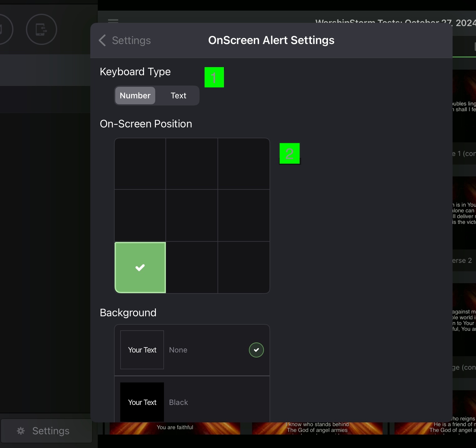476x448 pixels.
Task: Select the Text keyboard type
Action: [x=178, y=96]
